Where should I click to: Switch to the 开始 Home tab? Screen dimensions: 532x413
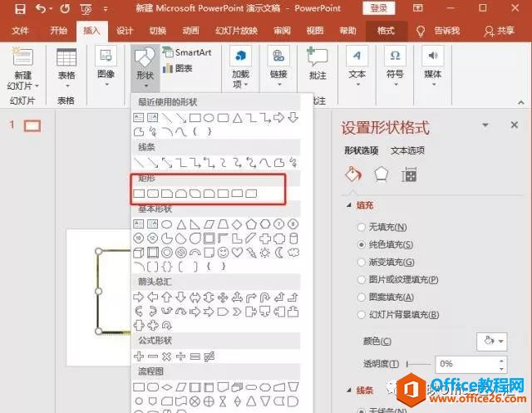[x=59, y=31]
